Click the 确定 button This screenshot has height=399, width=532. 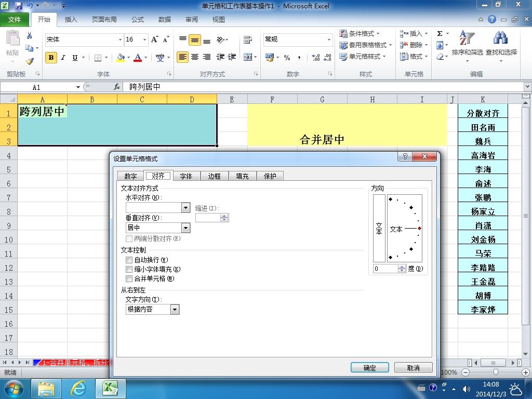pyautogui.click(x=370, y=368)
